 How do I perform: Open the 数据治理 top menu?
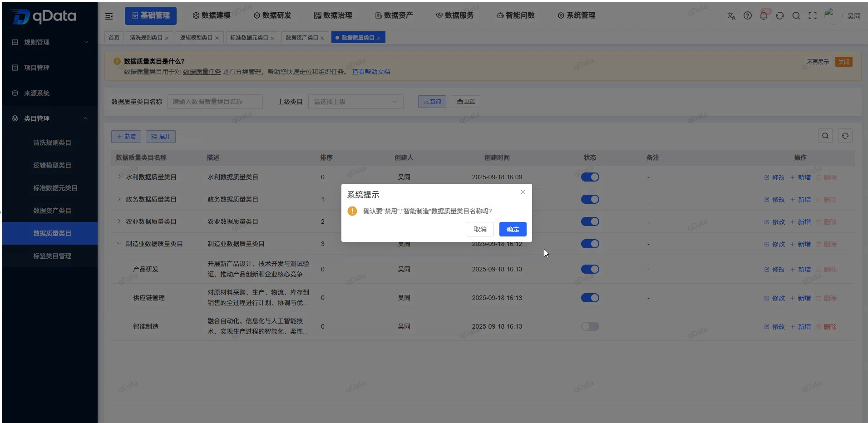click(333, 15)
